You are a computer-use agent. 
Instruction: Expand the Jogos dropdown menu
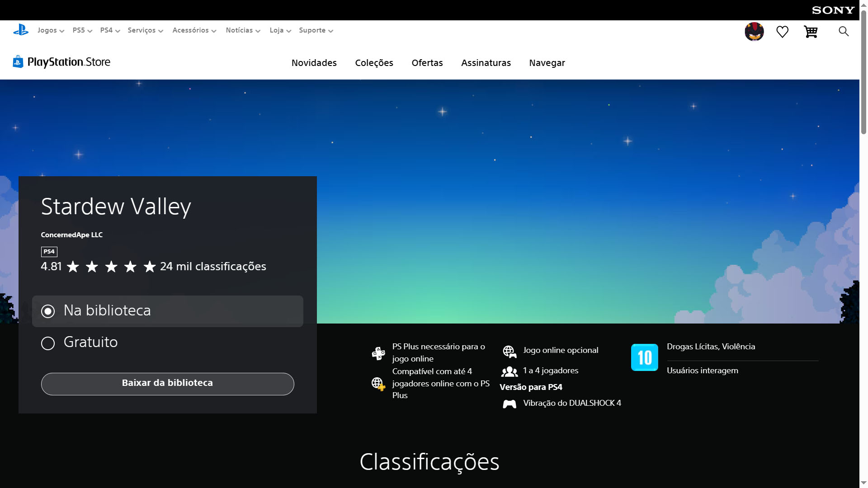[51, 30]
